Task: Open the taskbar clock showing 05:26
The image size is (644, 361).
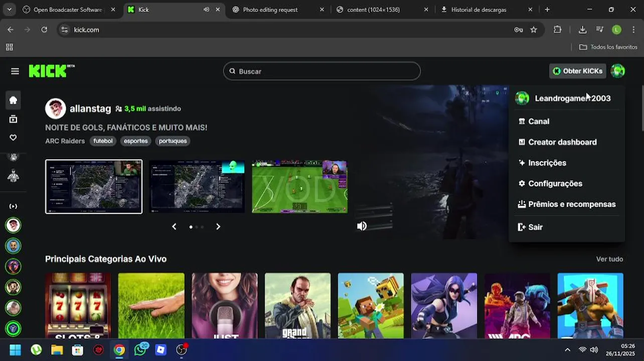Action: click(620, 349)
